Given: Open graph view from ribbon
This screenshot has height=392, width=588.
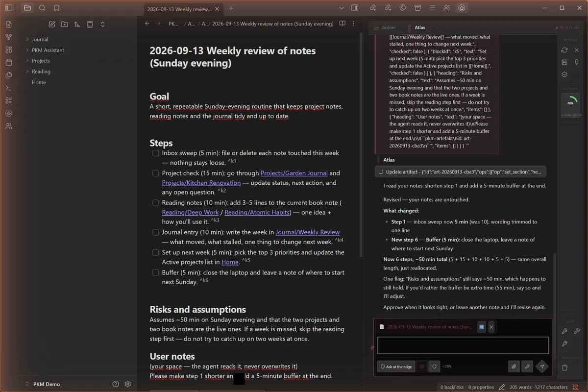Looking at the screenshot, I should tap(8, 37).
